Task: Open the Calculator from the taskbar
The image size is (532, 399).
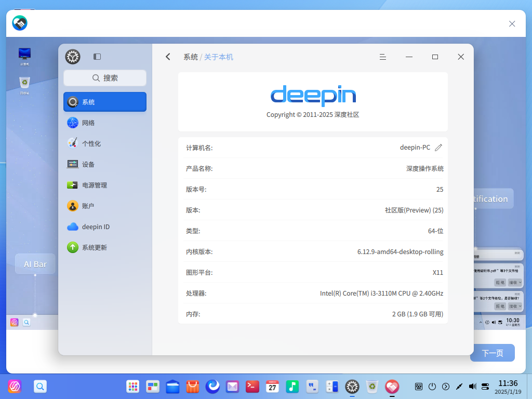Action: (x=331, y=387)
